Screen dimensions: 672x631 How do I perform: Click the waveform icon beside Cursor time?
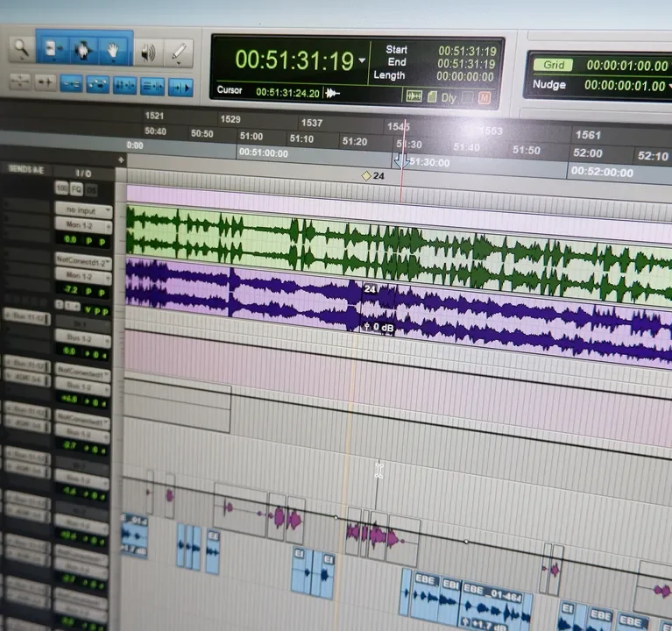click(x=333, y=92)
